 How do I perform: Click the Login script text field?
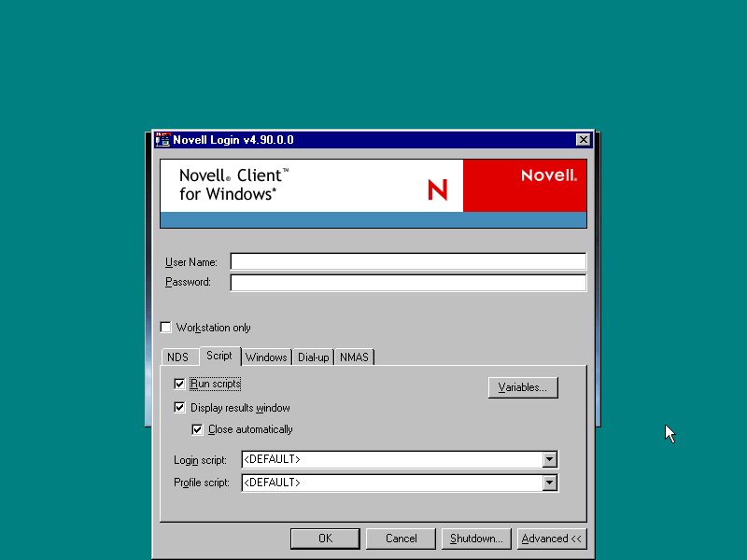[392, 459]
